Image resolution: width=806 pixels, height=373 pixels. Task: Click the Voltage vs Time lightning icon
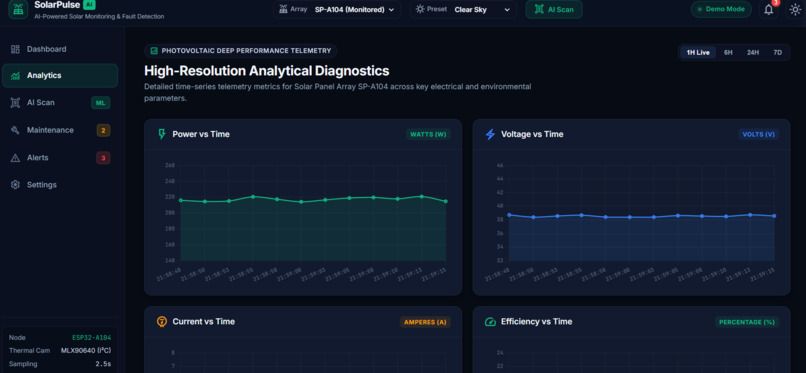coord(490,134)
